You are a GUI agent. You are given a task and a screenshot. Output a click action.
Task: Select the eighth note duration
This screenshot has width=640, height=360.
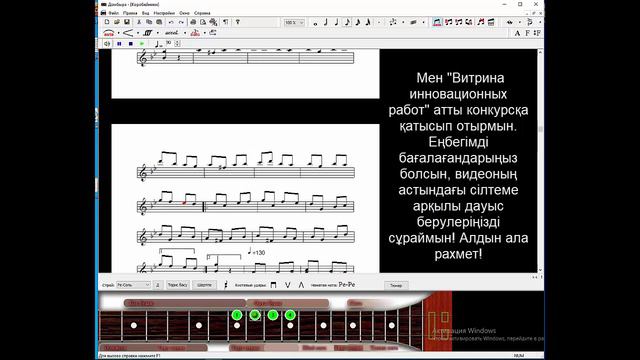[347, 22]
